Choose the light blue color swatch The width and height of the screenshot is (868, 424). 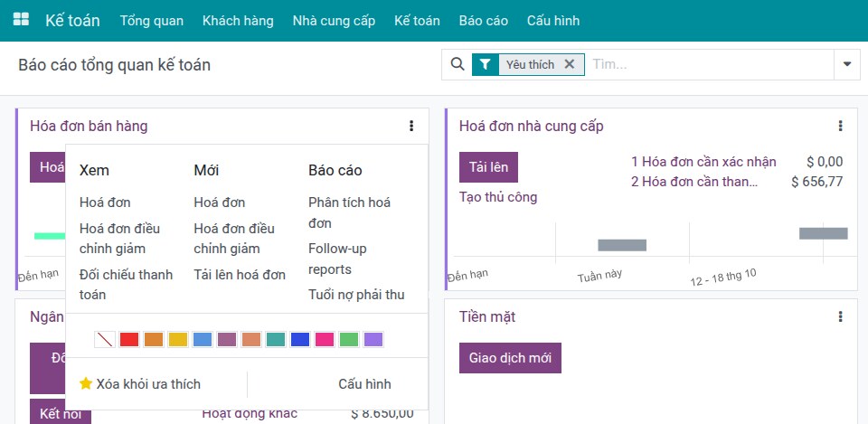tap(202, 339)
